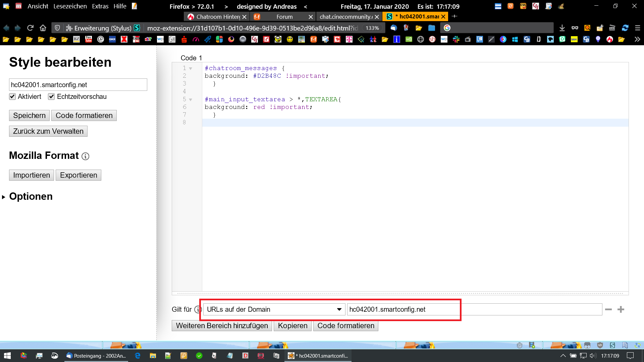This screenshot has height=362, width=644.
Task: Open the Lesezeichen menu
Action: pyautogui.click(x=70, y=6)
